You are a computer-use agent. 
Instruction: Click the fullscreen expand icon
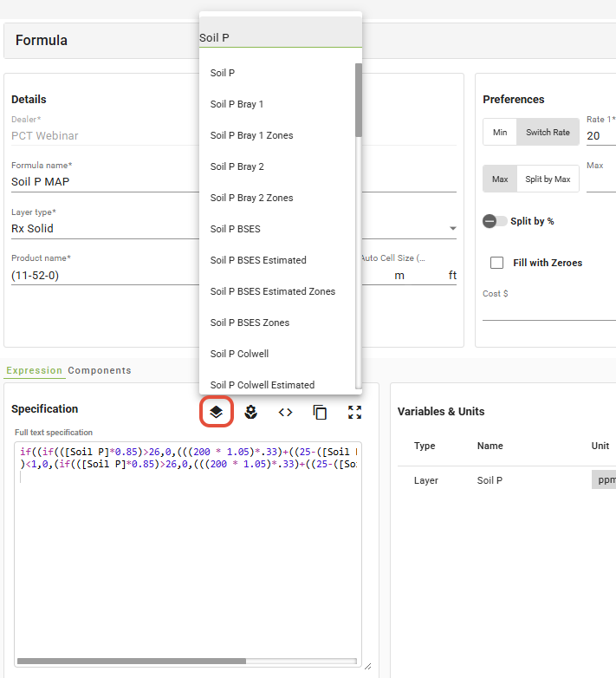354,413
